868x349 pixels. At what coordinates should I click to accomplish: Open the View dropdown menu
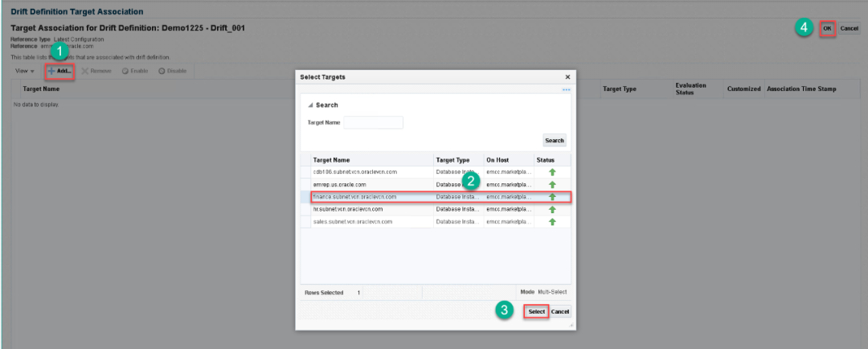coord(25,71)
